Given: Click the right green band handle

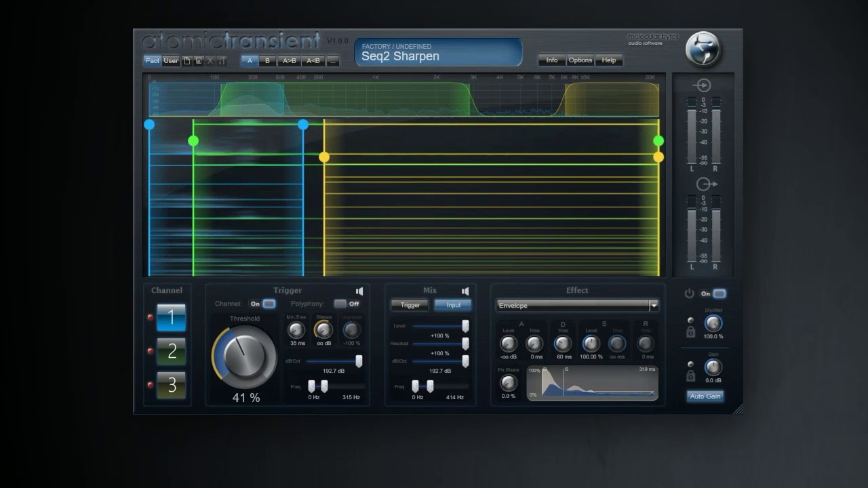Looking at the screenshot, I should tap(658, 141).
